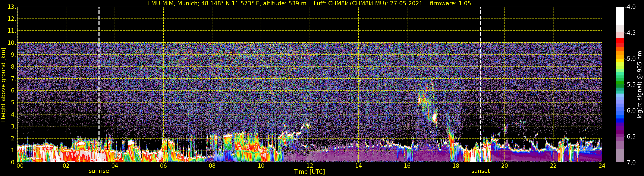Viewport: 644px width, 176px height.
Task: Click the '8.' tick on the height axis
Action: (13, 67)
